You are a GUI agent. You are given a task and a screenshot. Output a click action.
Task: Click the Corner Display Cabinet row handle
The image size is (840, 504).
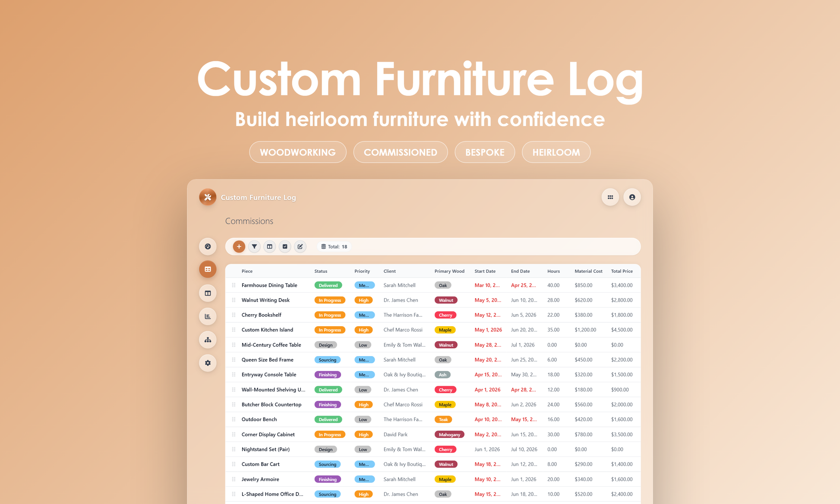(x=234, y=435)
